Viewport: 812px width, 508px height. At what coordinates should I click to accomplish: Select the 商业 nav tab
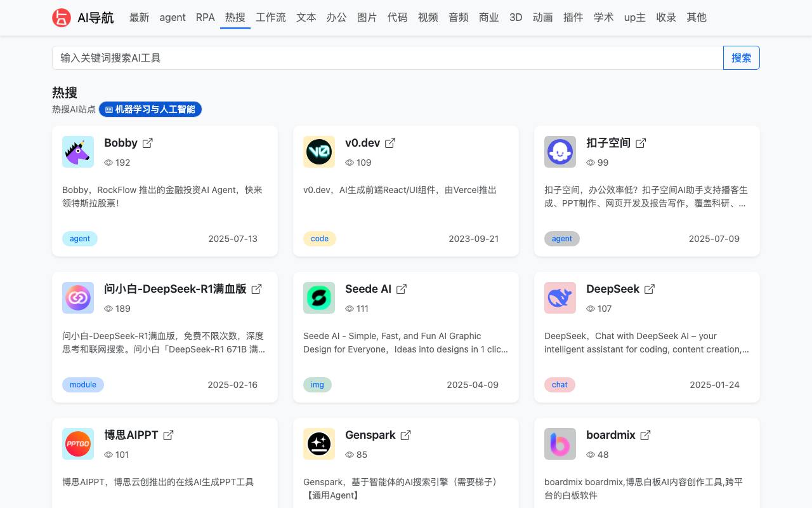[489, 18]
